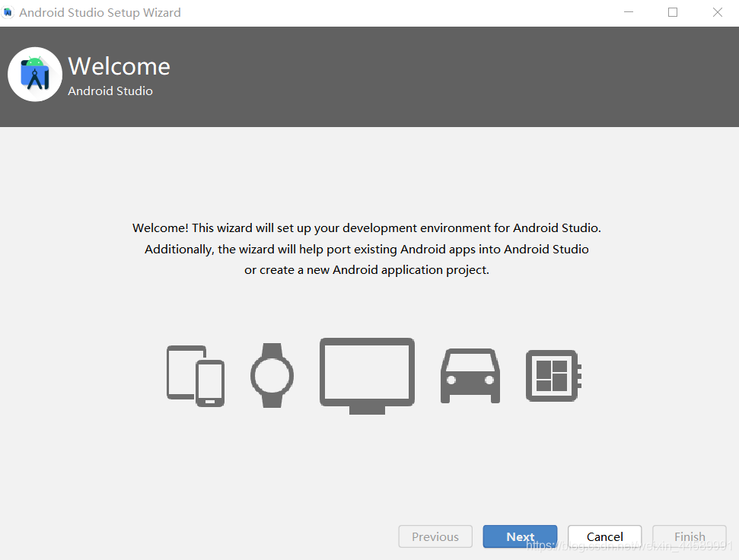This screenshot has height=560, width=739.
Task: Close the Setup Wizard window
Action: (718, 12)
